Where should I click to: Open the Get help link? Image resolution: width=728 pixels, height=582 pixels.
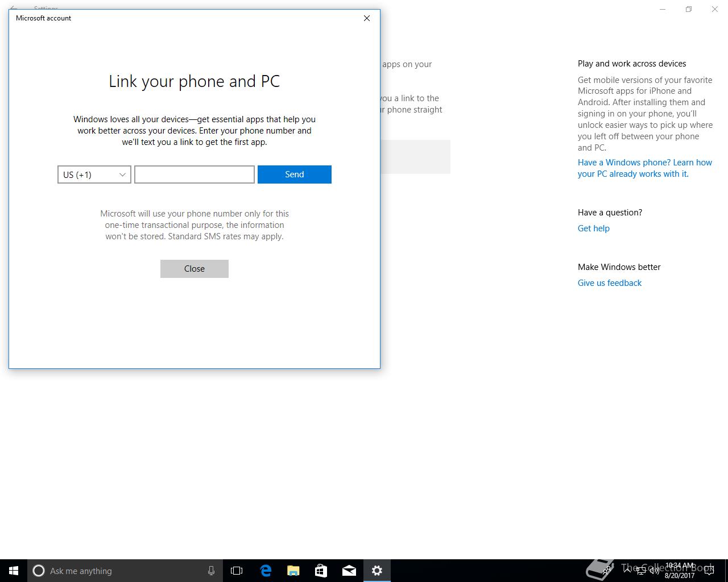point(594,228)
